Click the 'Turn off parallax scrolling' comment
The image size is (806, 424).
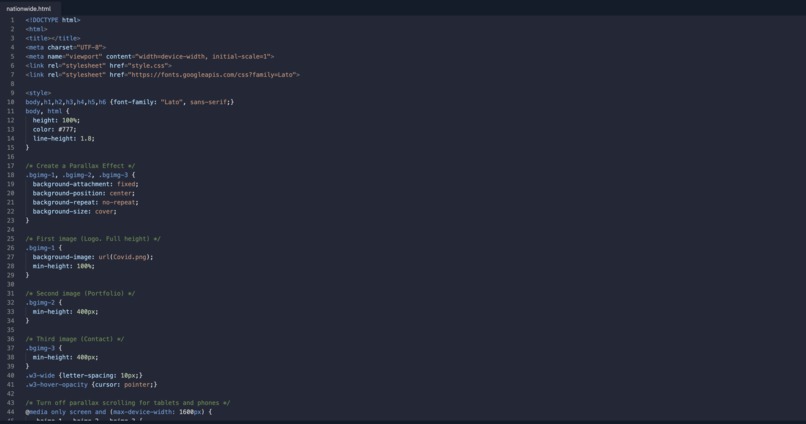pyautogui.click(x=128, y=403)
